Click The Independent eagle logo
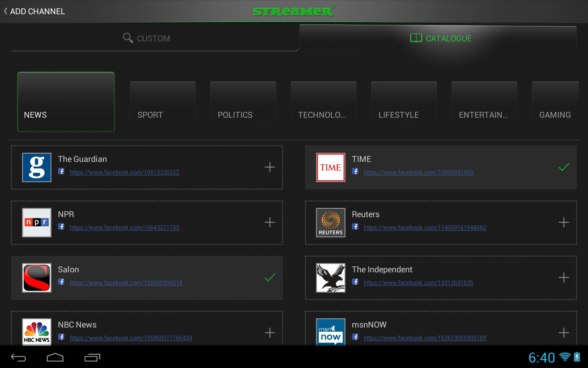Image resolution: width=588 pixels, height=368 pixels. pyautogui.click(x=331, y=278)
